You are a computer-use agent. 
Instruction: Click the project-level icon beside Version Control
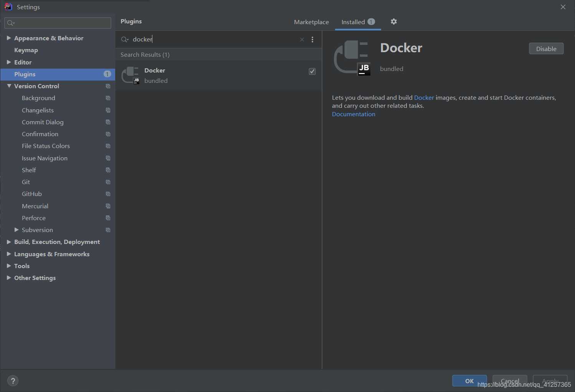click(108, 86)
